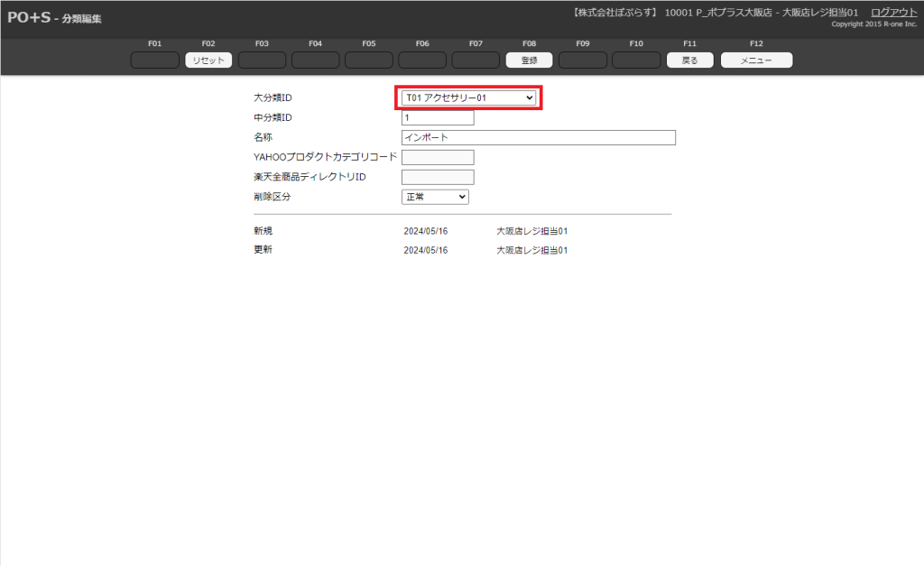Click the empty F05 function button
Viewport: 924px width, 566px height.
pos(369,60)
